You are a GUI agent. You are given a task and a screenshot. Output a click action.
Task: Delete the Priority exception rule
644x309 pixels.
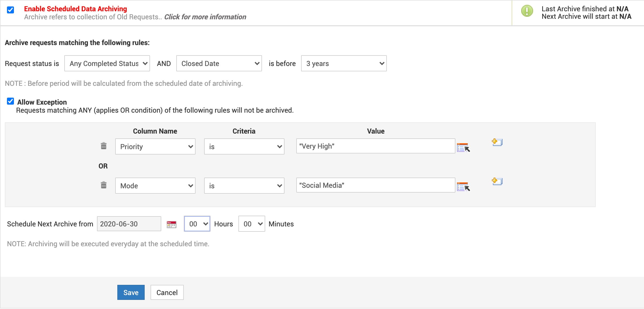[103, 146]
